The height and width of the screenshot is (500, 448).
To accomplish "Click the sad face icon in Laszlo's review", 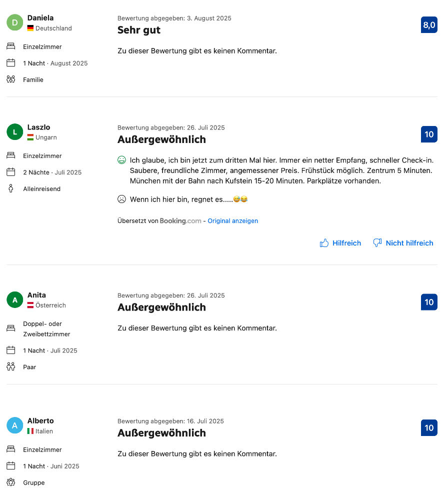I will point(121,199).
